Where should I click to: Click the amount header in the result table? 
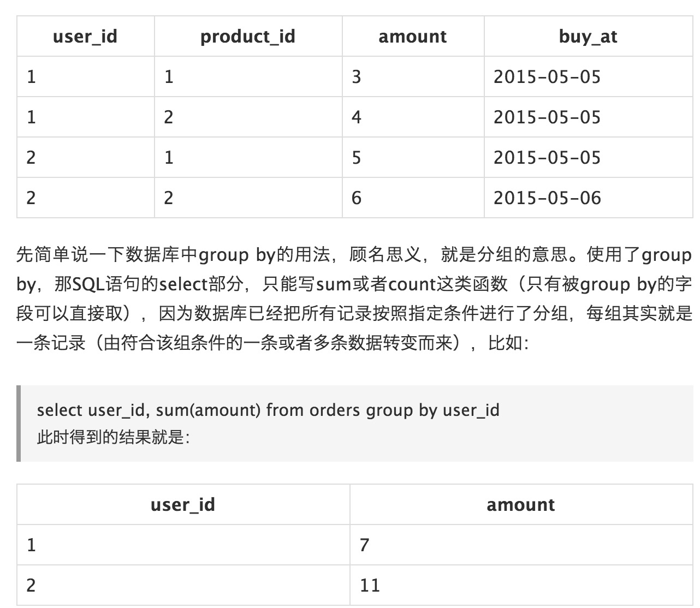(x=521, y=505)
